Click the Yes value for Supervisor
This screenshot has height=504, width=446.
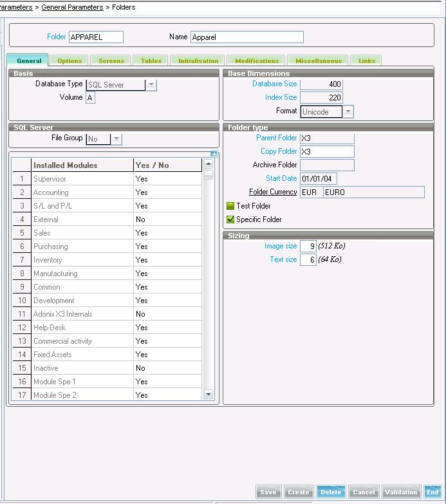click(x=167, y=179)
